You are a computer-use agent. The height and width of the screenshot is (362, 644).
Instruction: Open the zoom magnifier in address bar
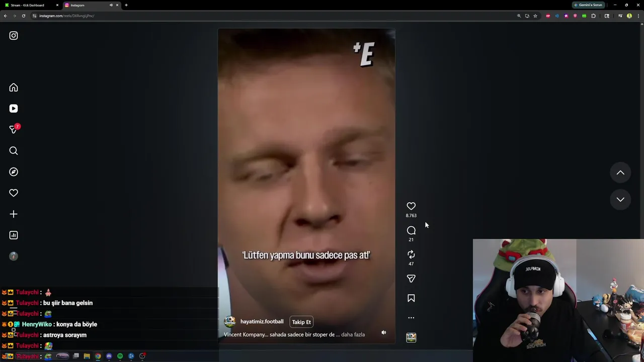(x=519, y=16)
